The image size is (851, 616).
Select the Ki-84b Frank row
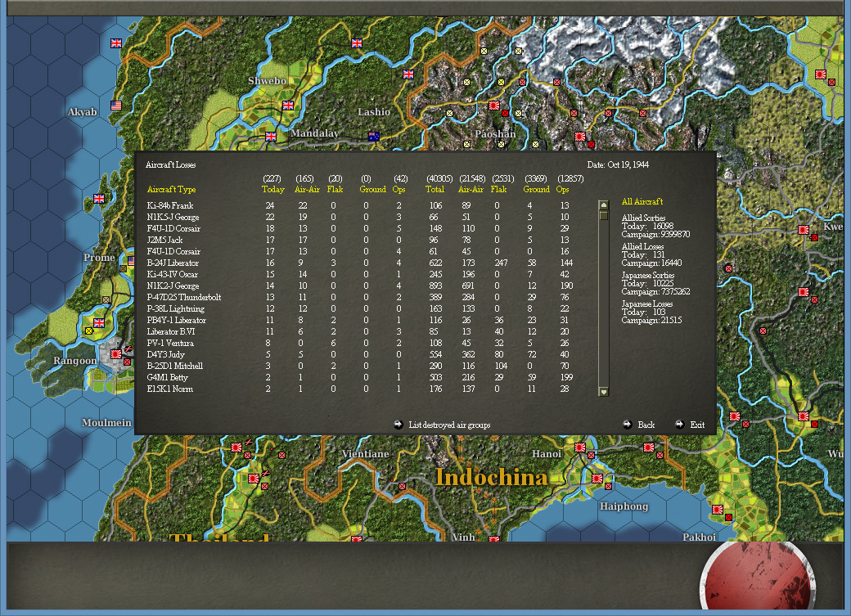tap(358, 205)
